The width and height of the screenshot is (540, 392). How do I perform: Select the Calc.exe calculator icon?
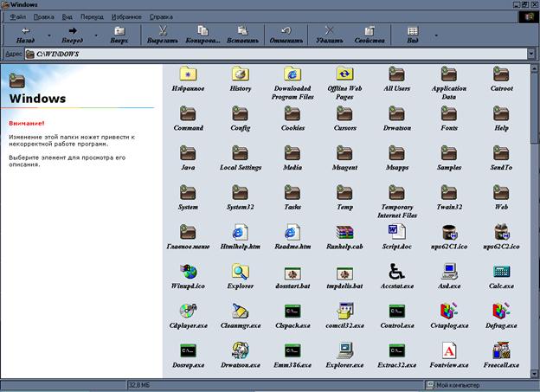501,272
